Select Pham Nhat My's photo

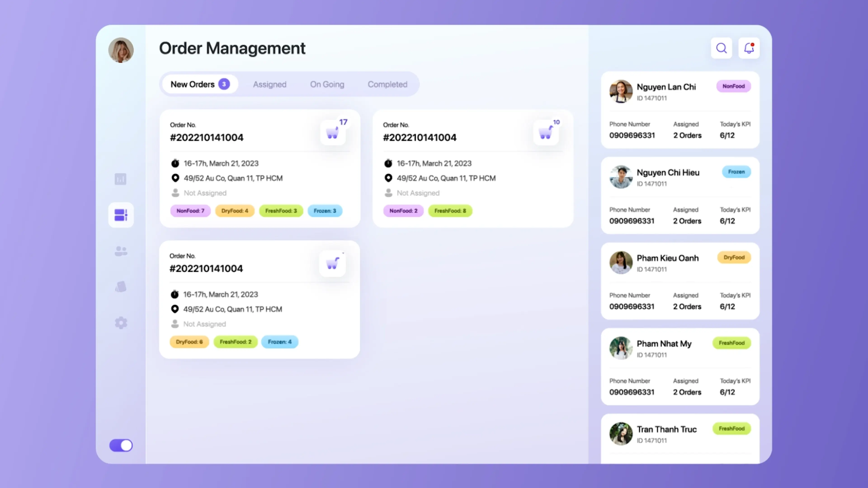[621, 348]
